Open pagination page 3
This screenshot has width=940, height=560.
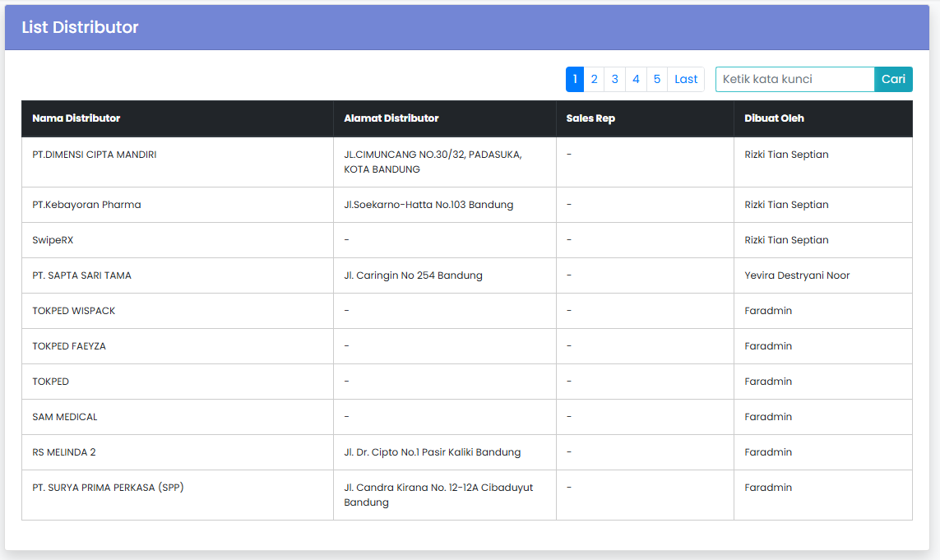click(614, 79)
